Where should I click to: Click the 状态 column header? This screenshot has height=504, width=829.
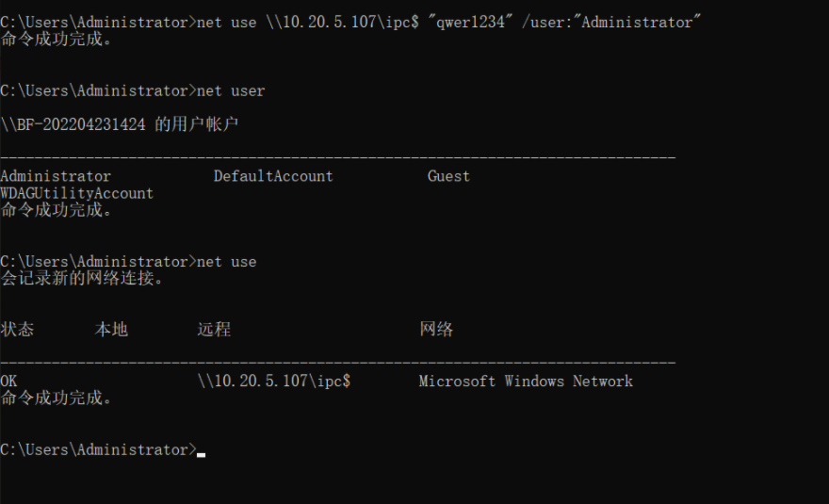[x=17, y=330]
